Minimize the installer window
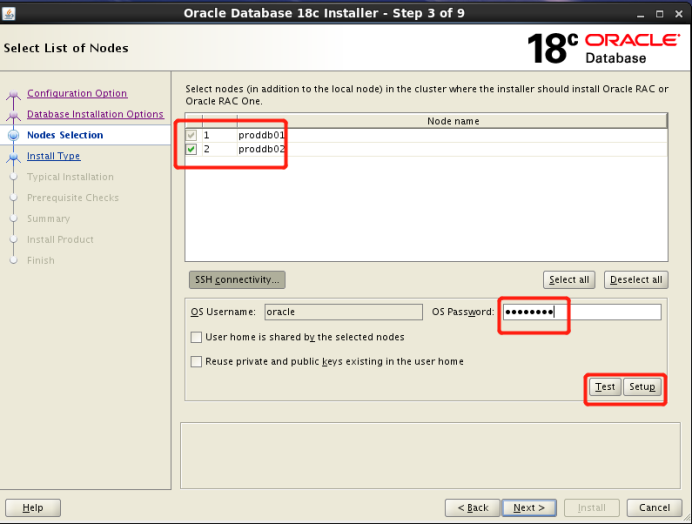The height and width of the screenshot is (524, 692). click(640, 15)
